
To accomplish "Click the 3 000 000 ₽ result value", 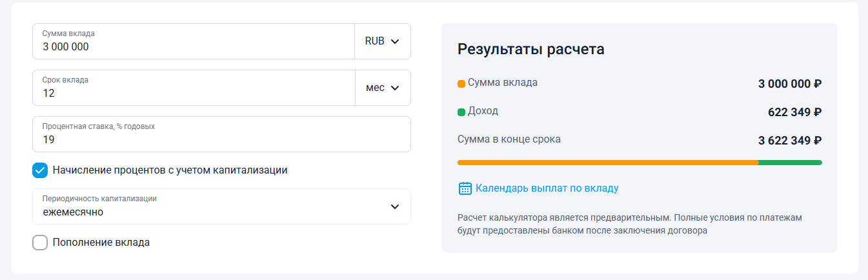I will point(789,84).
